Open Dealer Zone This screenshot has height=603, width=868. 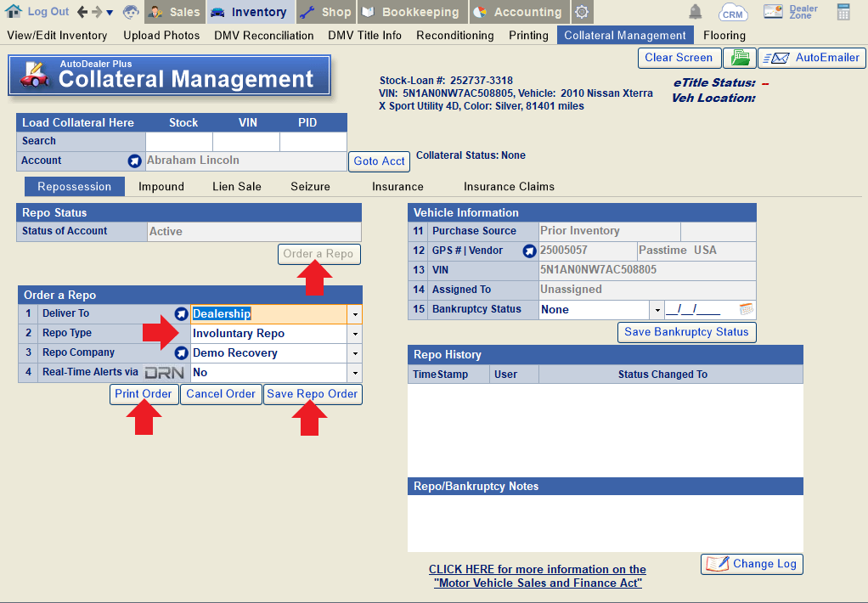791,12
